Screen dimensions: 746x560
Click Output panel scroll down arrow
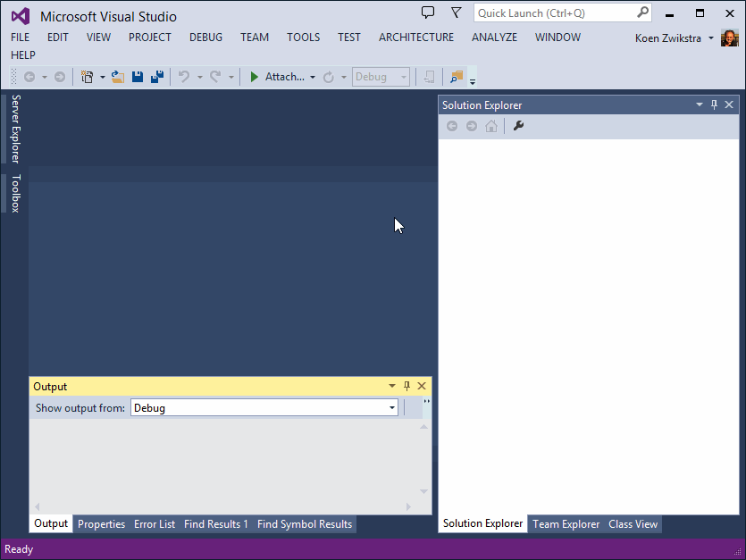(x=423, y=491)
